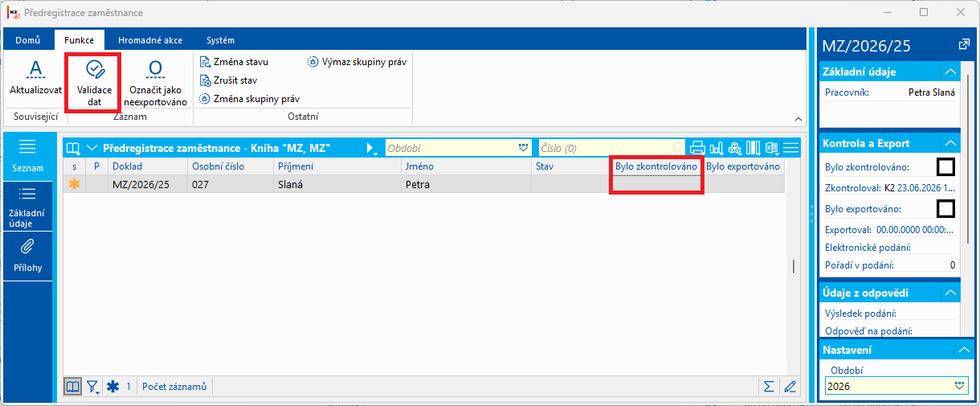Click the pencil edit icon in the status bar

click(x=790, y=387)
